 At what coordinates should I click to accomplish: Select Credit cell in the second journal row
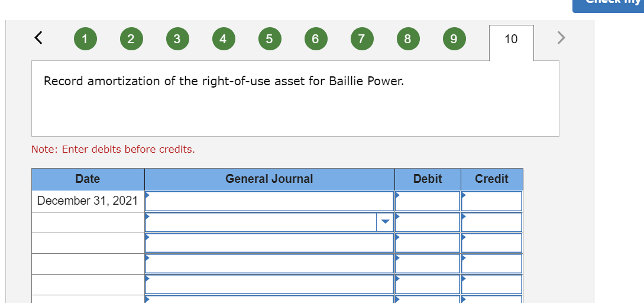pyautogui.click(x=491, y=222)
